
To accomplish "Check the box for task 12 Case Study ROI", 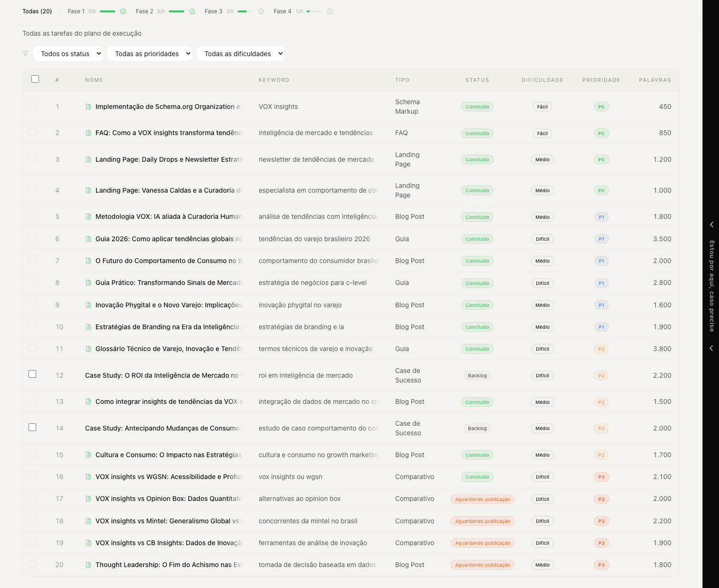I will pyautogui.click(x=32, y=374).
